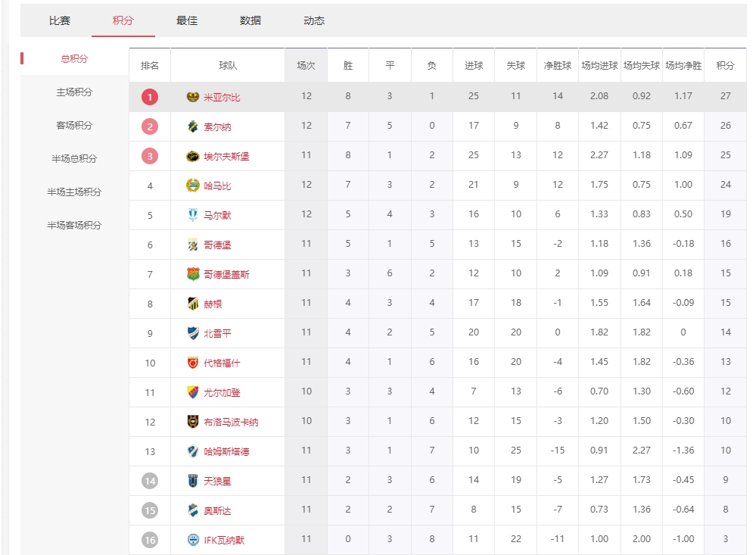This screenshot has width=756, height=555.
Task: Open the 最佳 tab
Action: 187,20
